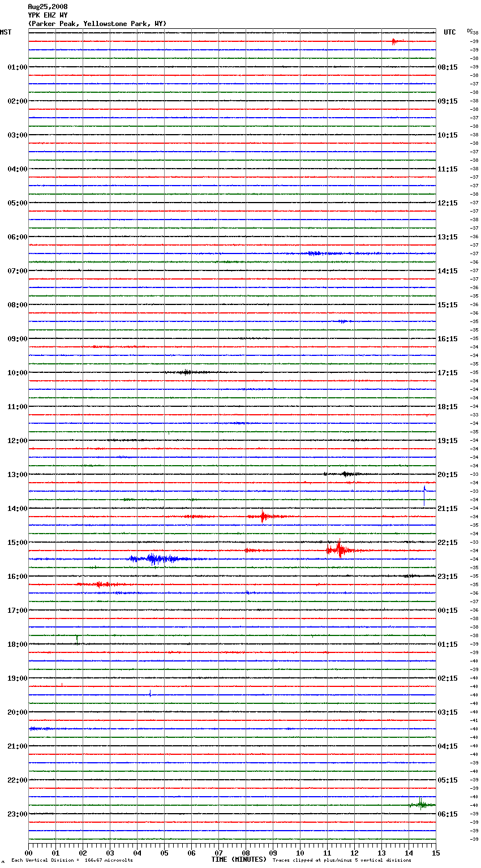Click the green burst above the 23:00 trace

coord(422,804)
